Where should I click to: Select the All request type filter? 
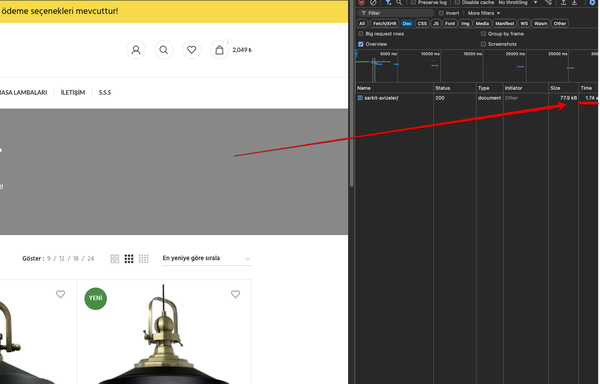click(362, 23)
